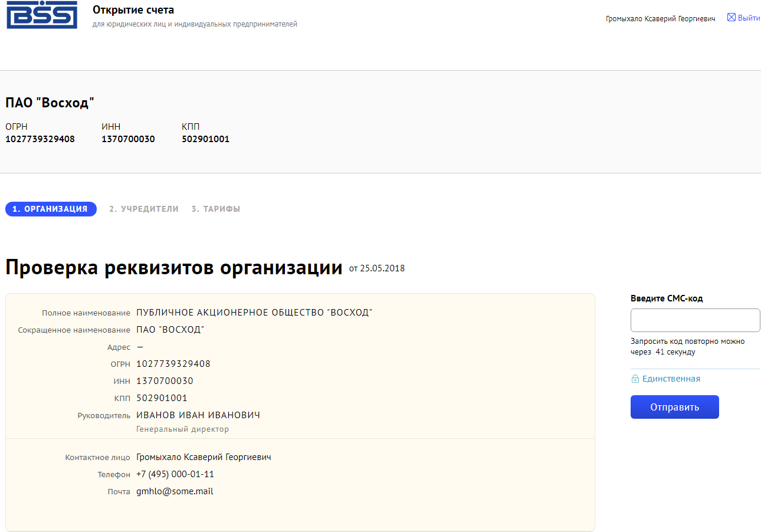Click header КПП value 502901001
This screenshot has height=532, width=761.
click(205, 139)
